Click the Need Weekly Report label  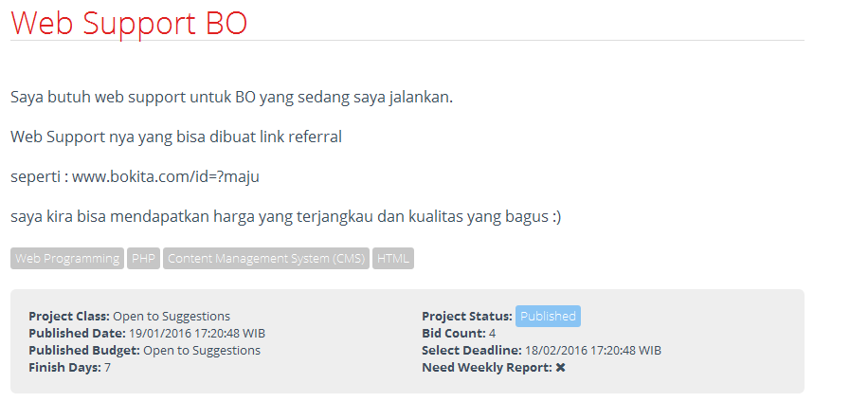486,368
